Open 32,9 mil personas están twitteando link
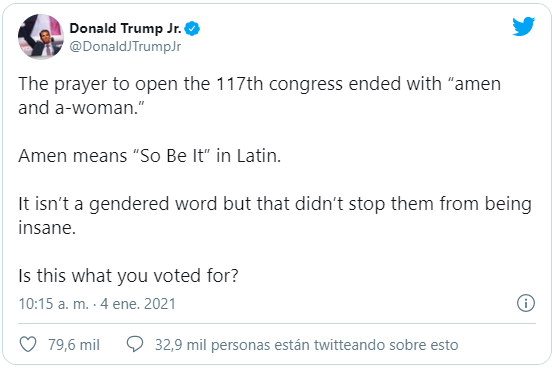The width and height of the screenshot is (552, 369). coord(306,345)
